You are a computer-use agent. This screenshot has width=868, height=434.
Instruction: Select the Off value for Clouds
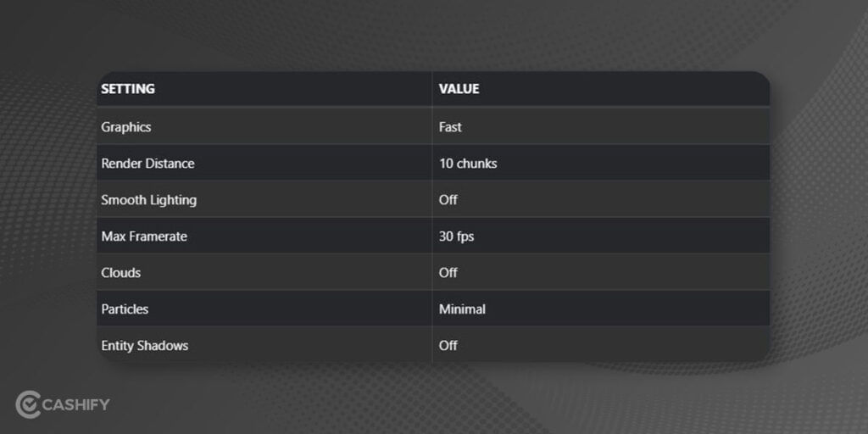coord(448,273)
